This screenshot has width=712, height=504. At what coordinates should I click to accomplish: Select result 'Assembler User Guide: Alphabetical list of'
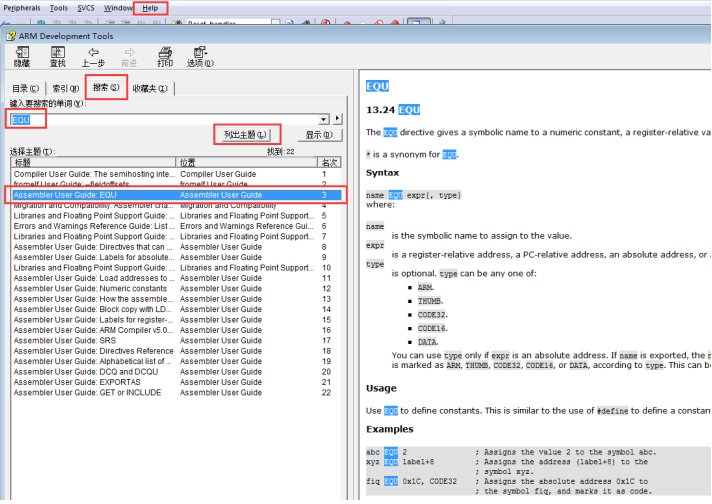click(x=176, y=361)
